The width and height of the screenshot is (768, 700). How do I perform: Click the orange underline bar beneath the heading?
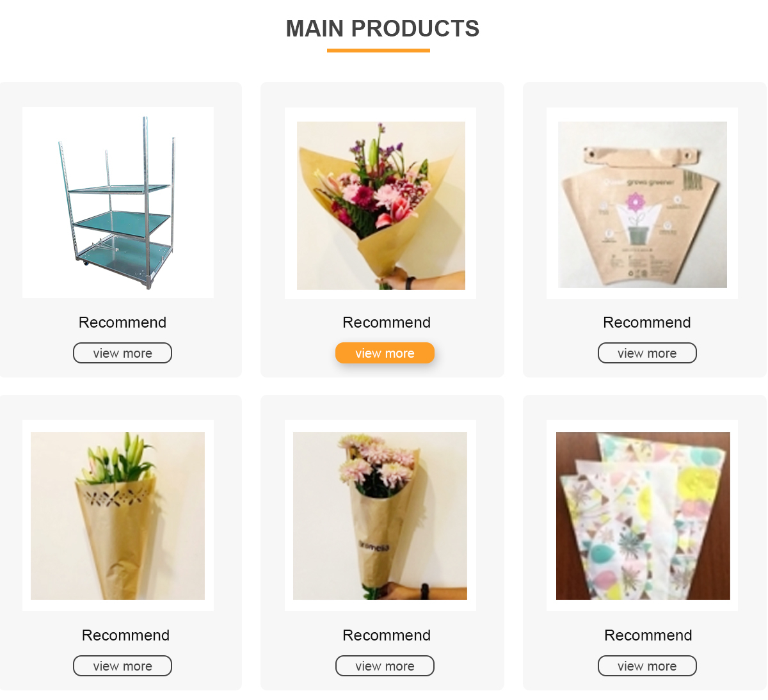378,51
